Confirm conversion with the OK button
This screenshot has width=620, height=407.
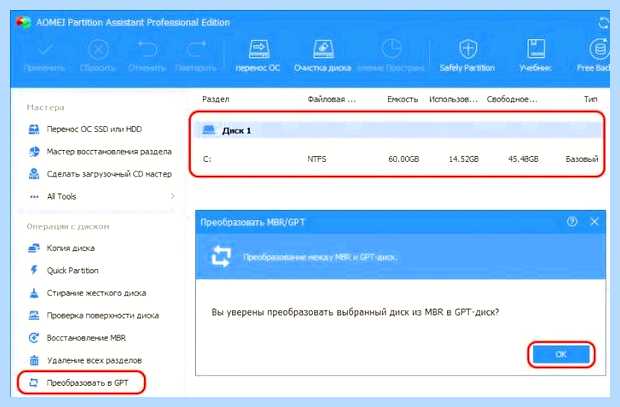point(561,354)
